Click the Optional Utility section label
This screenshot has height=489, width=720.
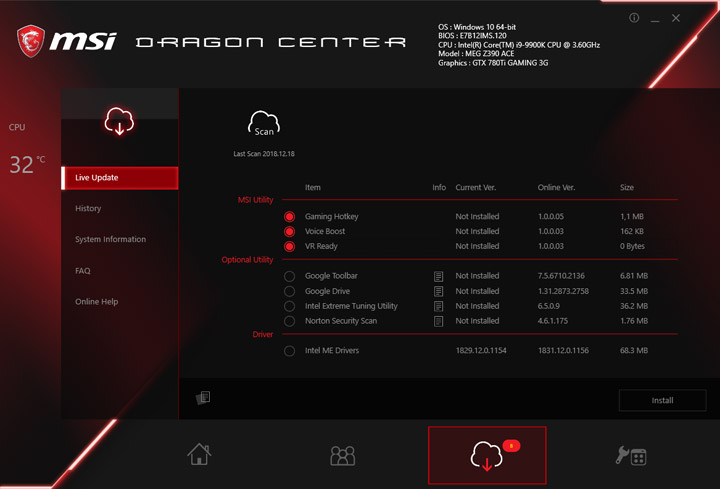247,260
